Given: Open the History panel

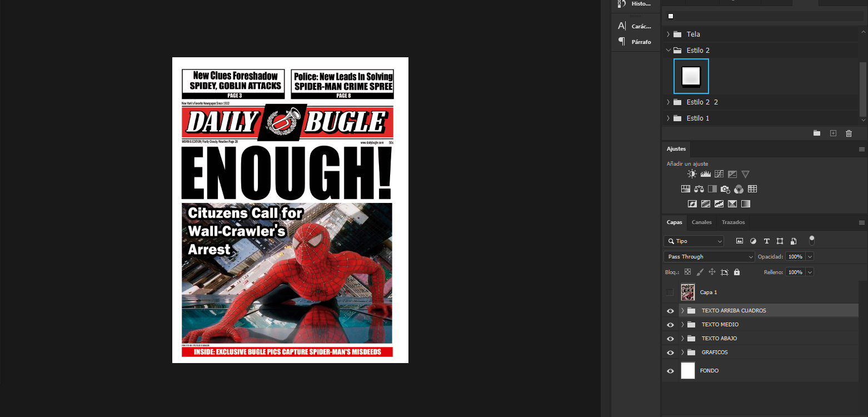Looking at the screenshot, I should [634, 4].
